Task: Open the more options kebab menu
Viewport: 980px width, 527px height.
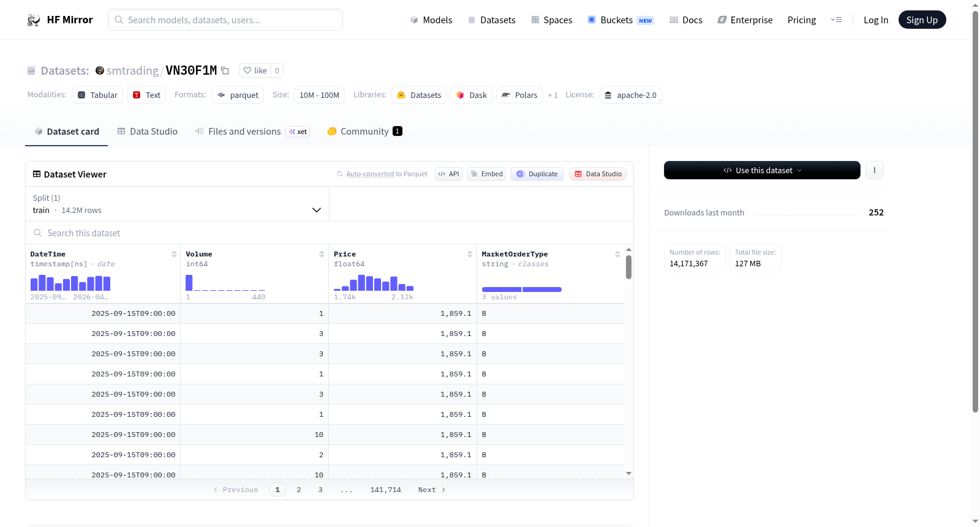Action: coord(875,170)
